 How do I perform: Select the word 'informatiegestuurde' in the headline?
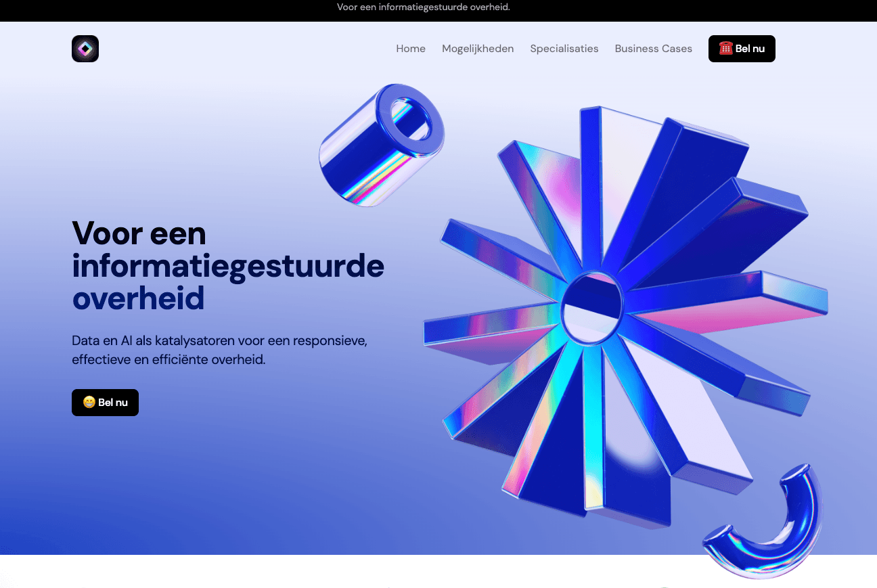click(228, 267)
